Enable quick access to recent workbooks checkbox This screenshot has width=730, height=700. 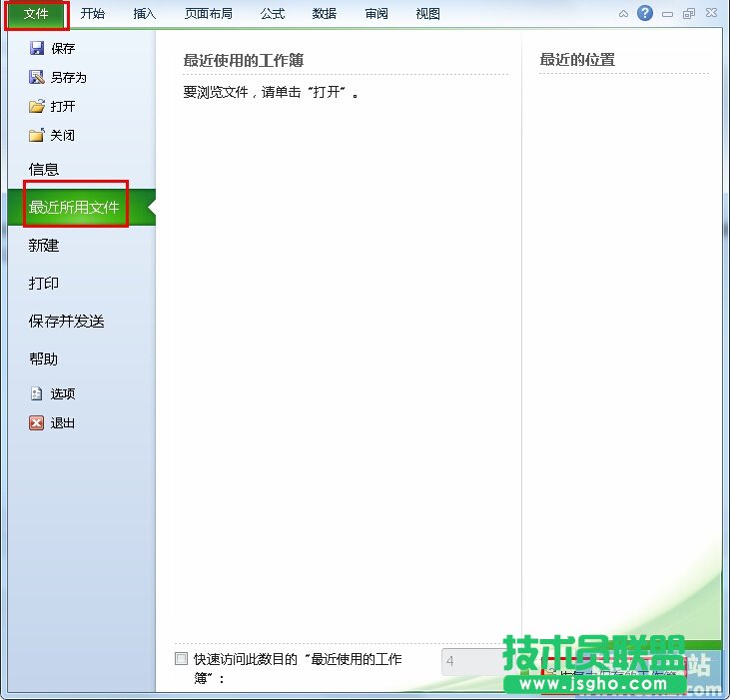point(181,658)
